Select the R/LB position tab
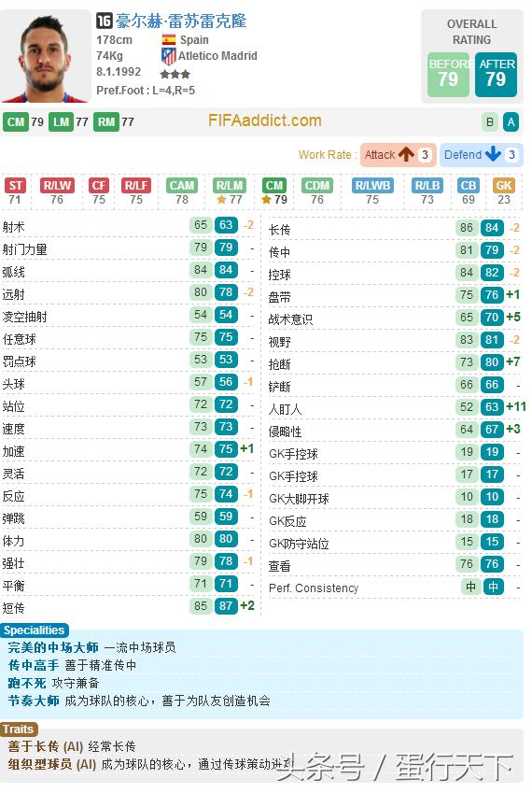This screenshot has width=532, height=793. tap(427, 186)
